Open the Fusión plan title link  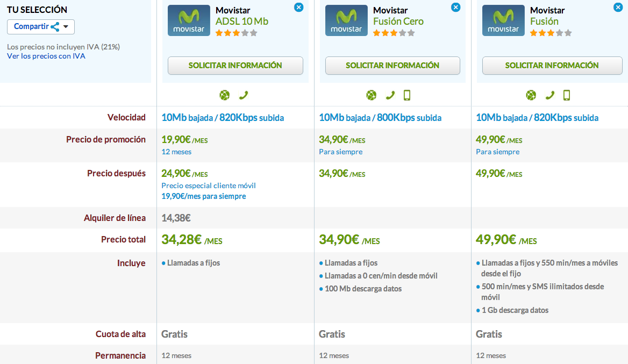pyautogui.click(x=544, y=22)
